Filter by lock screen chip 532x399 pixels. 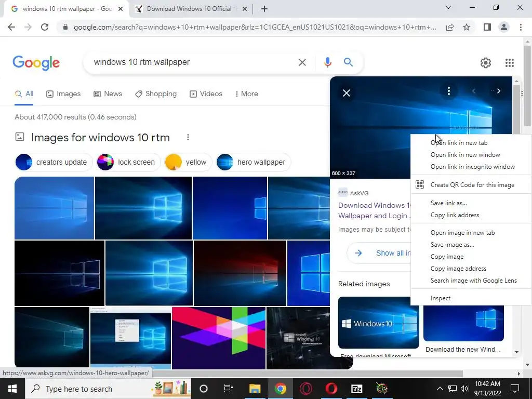coord(129,162)
